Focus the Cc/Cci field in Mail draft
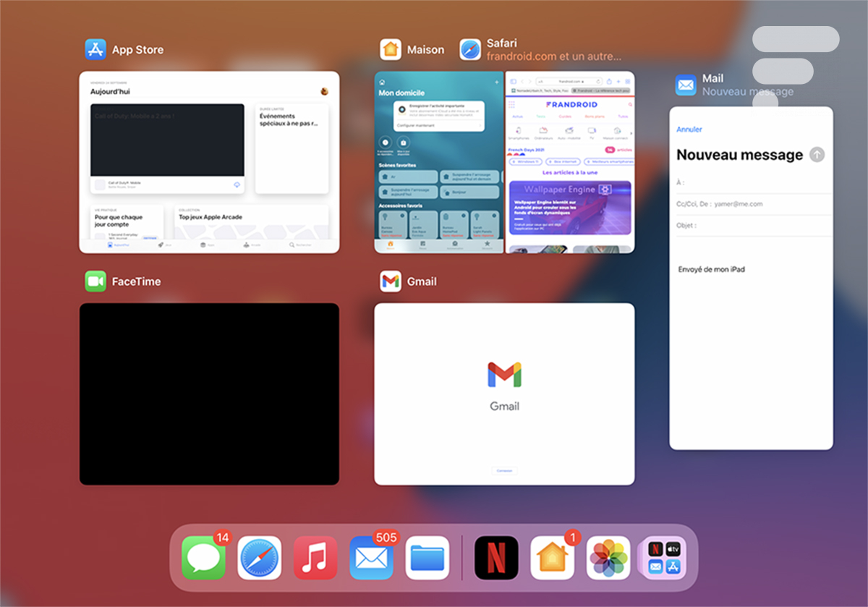Viewport: 868px width, 607px height. 751,204
